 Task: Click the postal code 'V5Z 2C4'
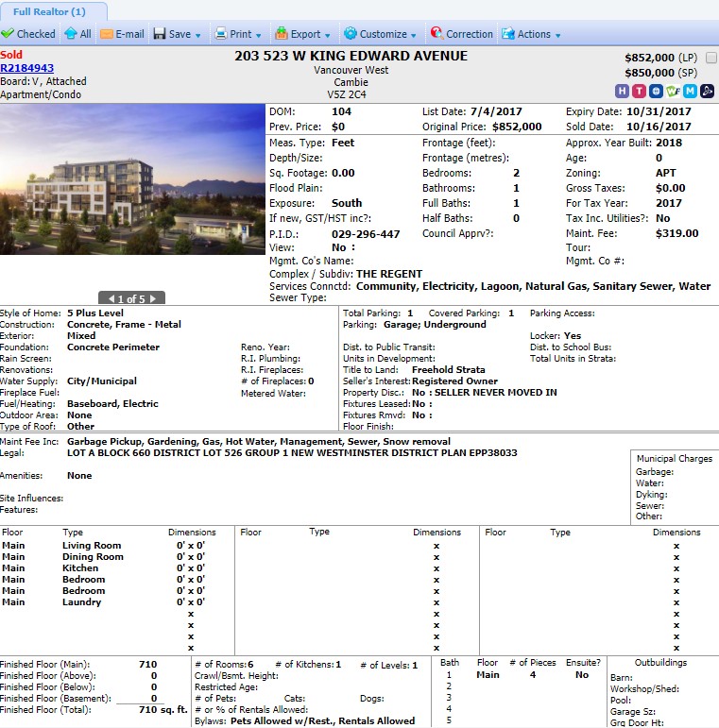pos(347,94)
